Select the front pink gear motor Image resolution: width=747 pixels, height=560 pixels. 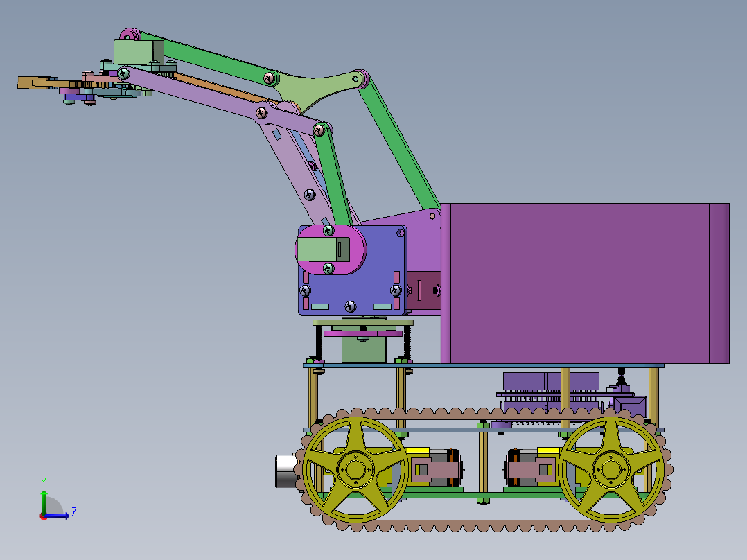435,469
